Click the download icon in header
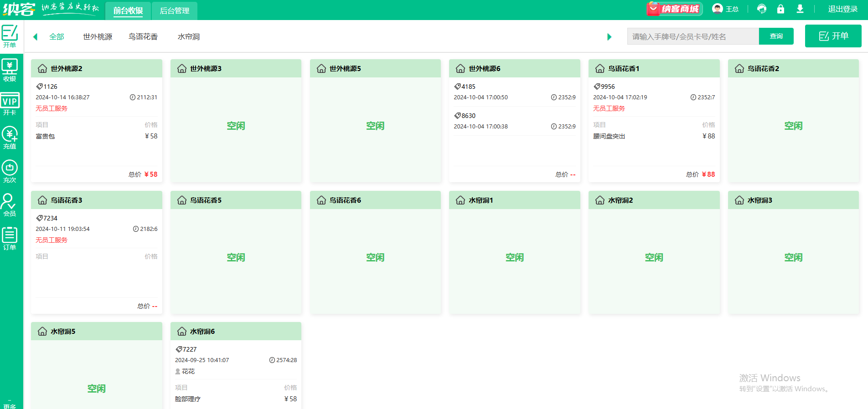 [x=800, y=9]
